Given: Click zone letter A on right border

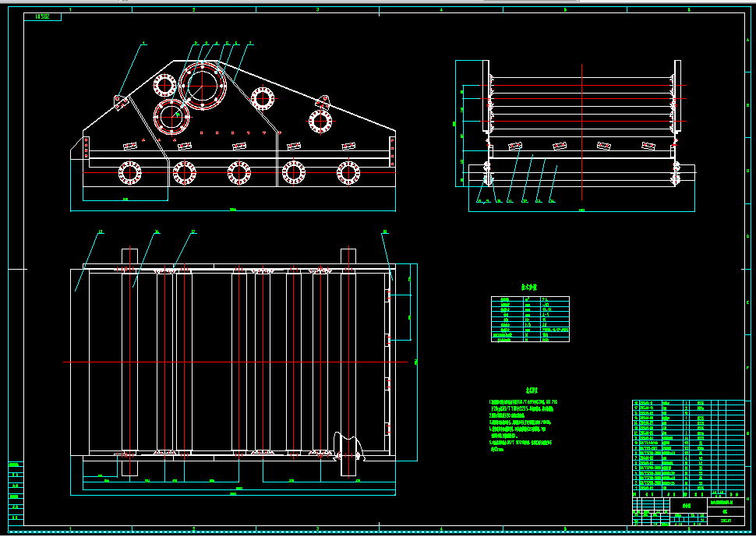Looking at the screenshot, I should 747,39.
